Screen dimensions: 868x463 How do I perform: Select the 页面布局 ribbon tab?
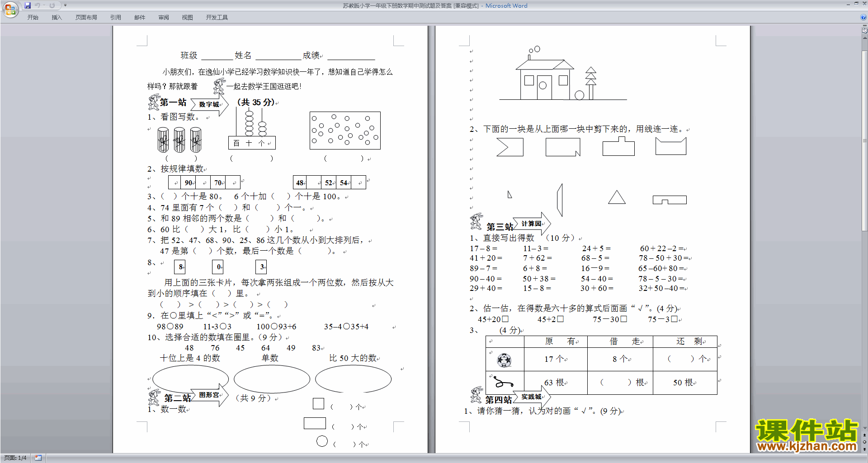pos(86,18)
